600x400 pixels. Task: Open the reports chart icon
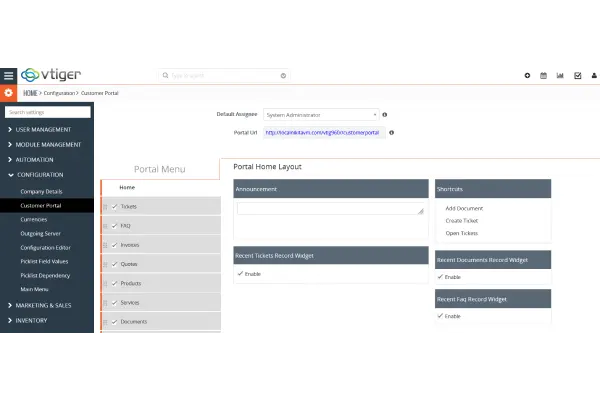(560, 75)
